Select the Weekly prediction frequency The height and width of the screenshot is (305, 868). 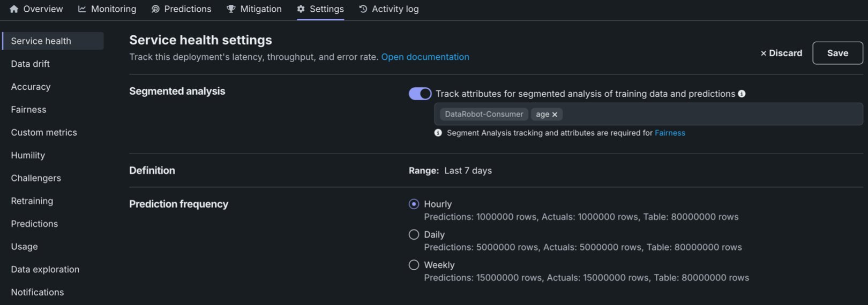414,265
